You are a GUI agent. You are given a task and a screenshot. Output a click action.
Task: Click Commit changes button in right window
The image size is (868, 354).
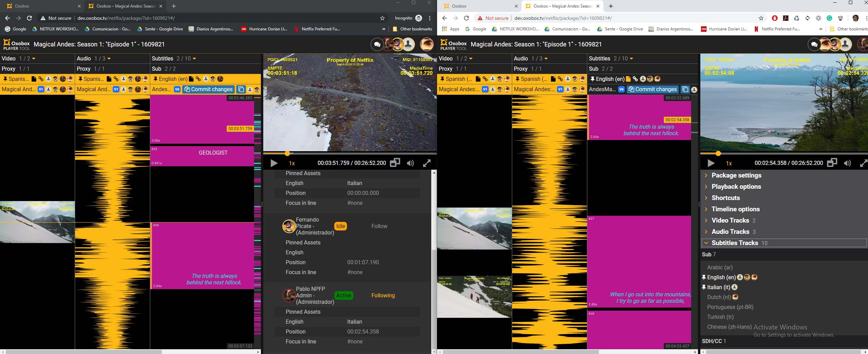pos(653,89)
